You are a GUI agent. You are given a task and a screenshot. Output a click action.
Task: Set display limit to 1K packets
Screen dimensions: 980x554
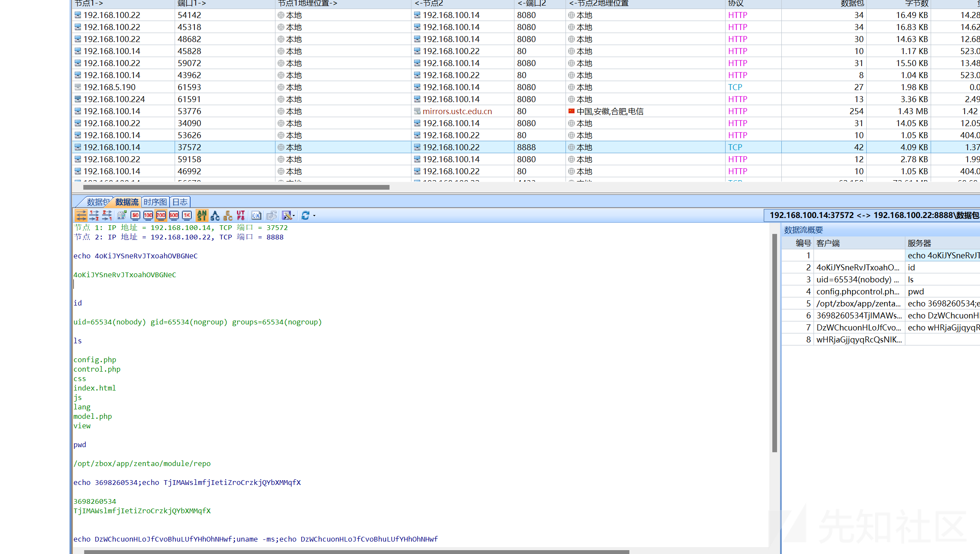click(187, 215)
